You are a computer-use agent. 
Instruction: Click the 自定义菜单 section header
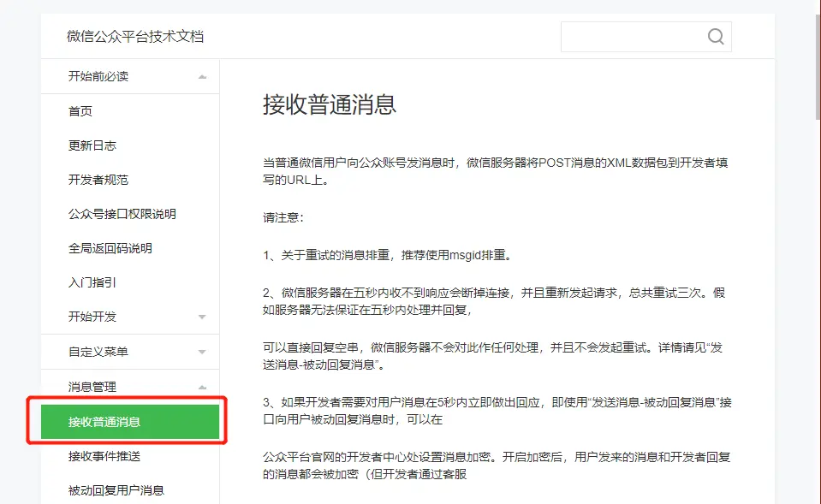[130, 352]
